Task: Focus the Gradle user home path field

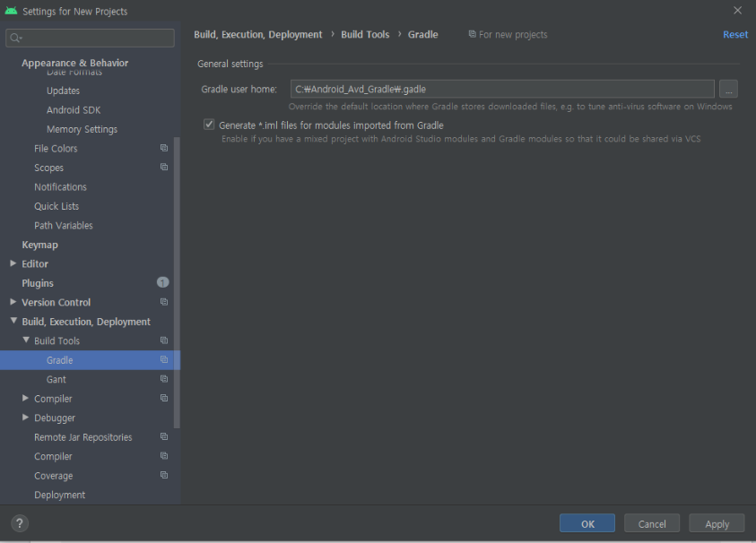Action: click(x=502, y=89)
